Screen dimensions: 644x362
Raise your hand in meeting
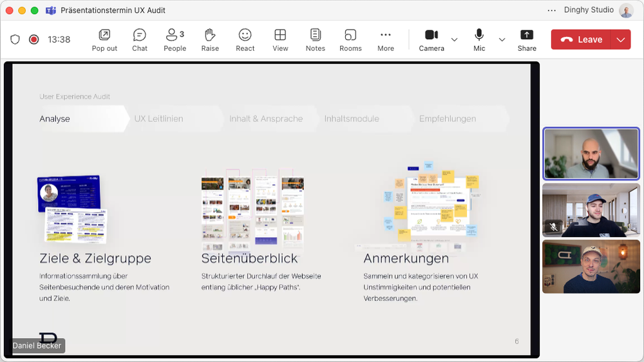click(x=210, y=40)
